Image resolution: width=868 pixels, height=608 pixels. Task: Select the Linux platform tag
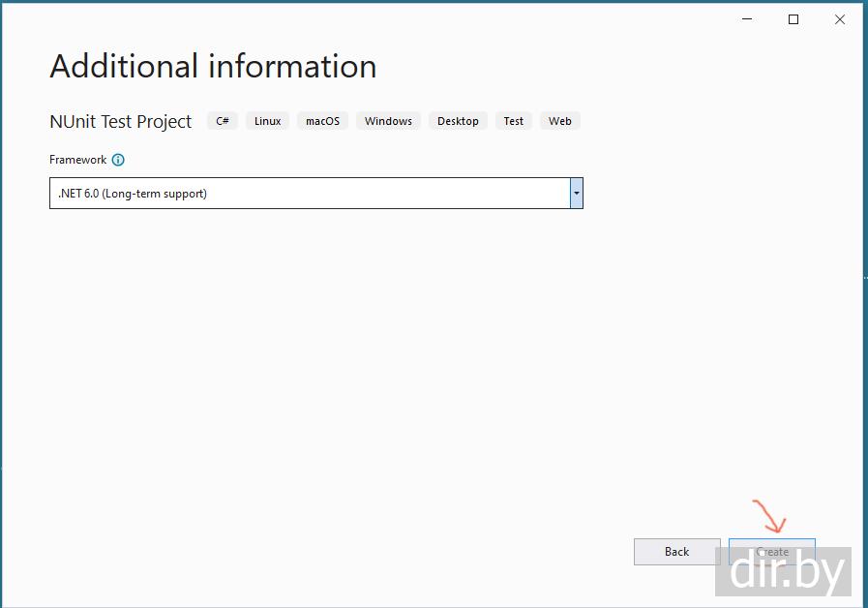coord(268,121)
